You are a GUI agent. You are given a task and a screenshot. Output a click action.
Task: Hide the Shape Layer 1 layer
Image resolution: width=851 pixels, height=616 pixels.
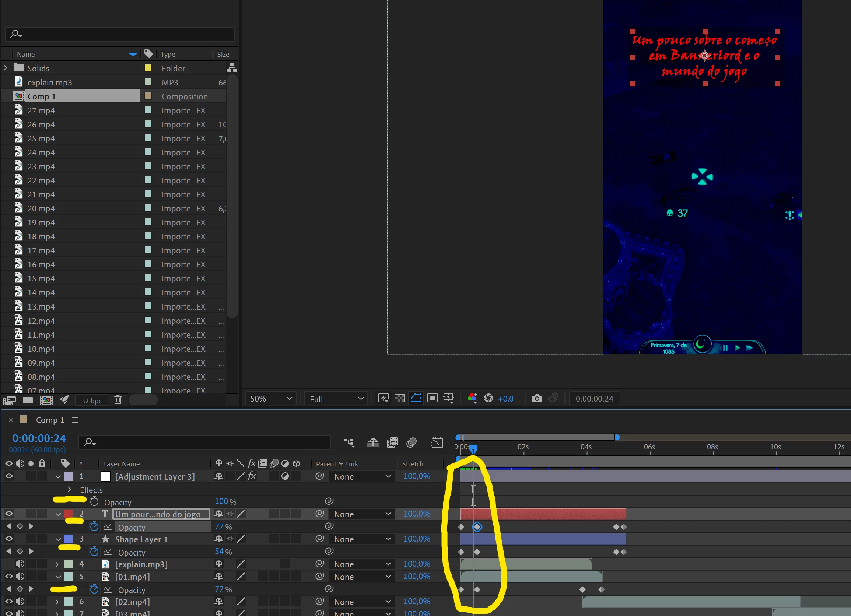tap(9, 539)
